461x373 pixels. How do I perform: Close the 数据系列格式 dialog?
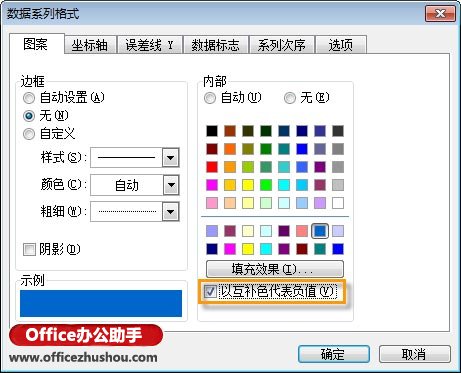440,14
